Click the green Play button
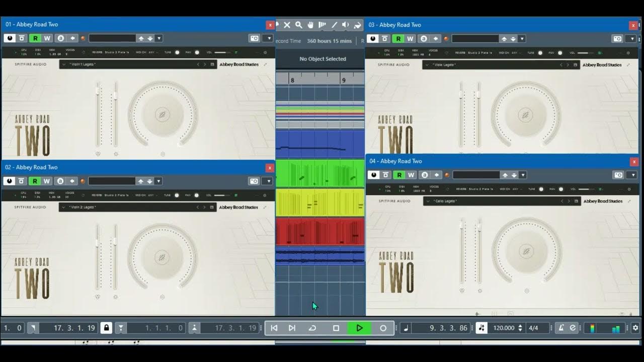Viewport: 644px width, 362px height. 359,328
